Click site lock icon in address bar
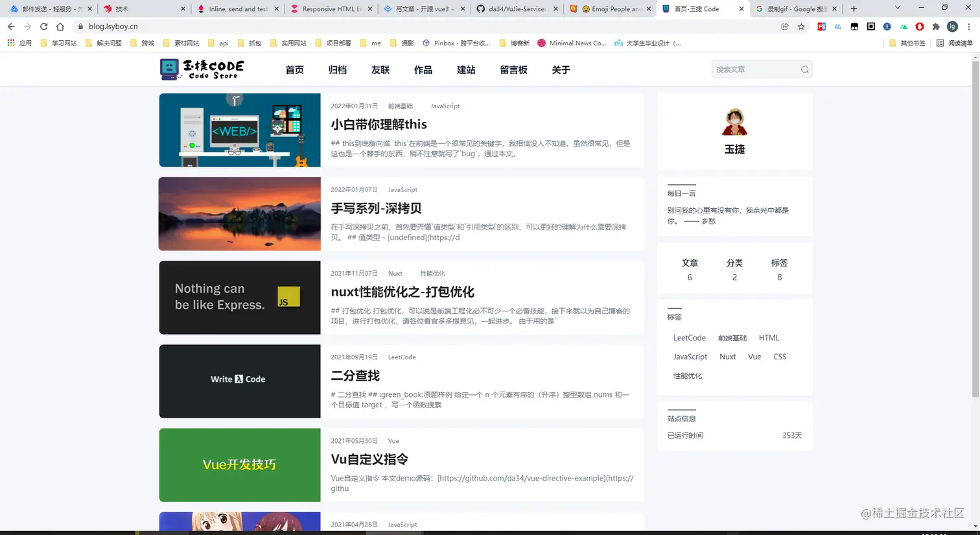 pyautogui.click(x=80, y=27)
